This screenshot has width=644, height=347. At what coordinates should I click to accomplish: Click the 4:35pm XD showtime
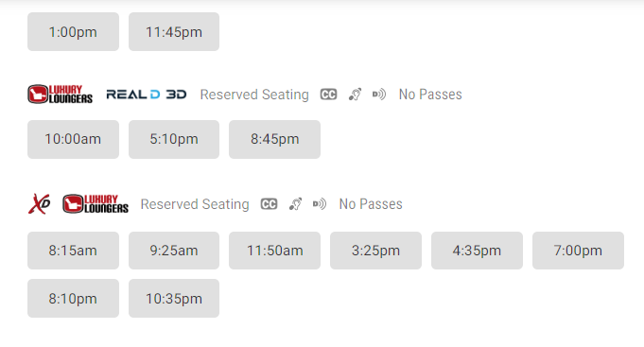coord(477,251)
